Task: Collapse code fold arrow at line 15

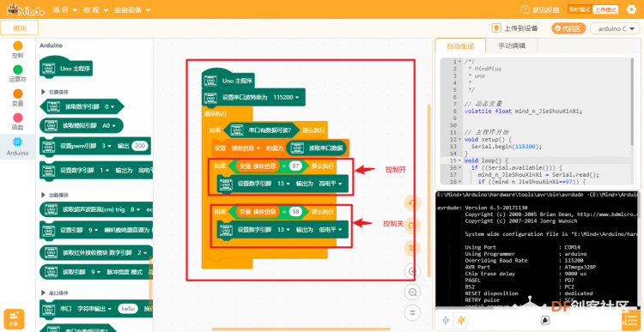Action: point(460,160)
